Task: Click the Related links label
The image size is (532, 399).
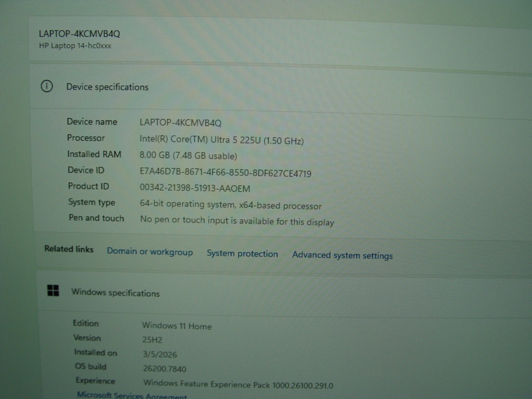Action: click(x=69, y=249)
